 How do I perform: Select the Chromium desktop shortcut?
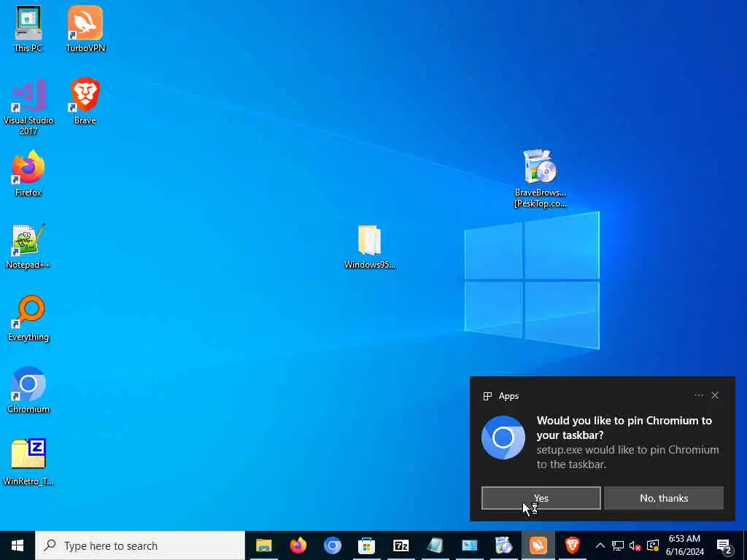28,391
